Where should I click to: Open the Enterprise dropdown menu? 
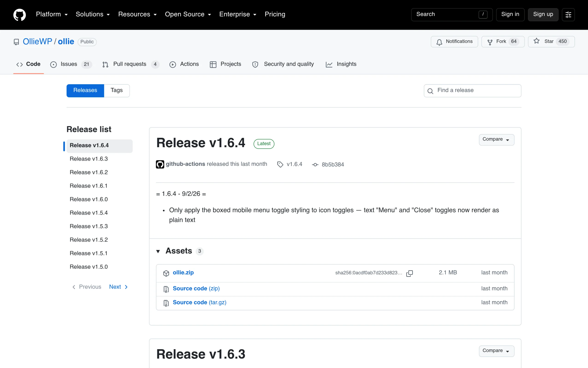238,14
